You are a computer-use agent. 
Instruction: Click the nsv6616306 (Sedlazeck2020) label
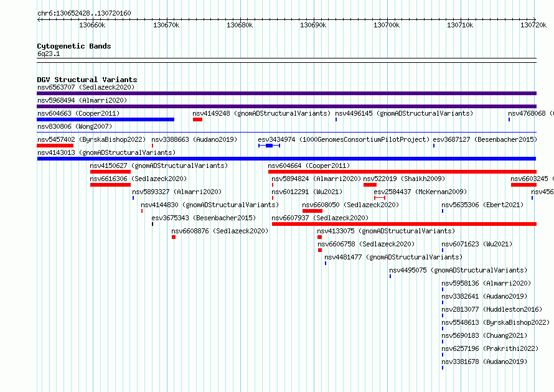click(138, 179)
